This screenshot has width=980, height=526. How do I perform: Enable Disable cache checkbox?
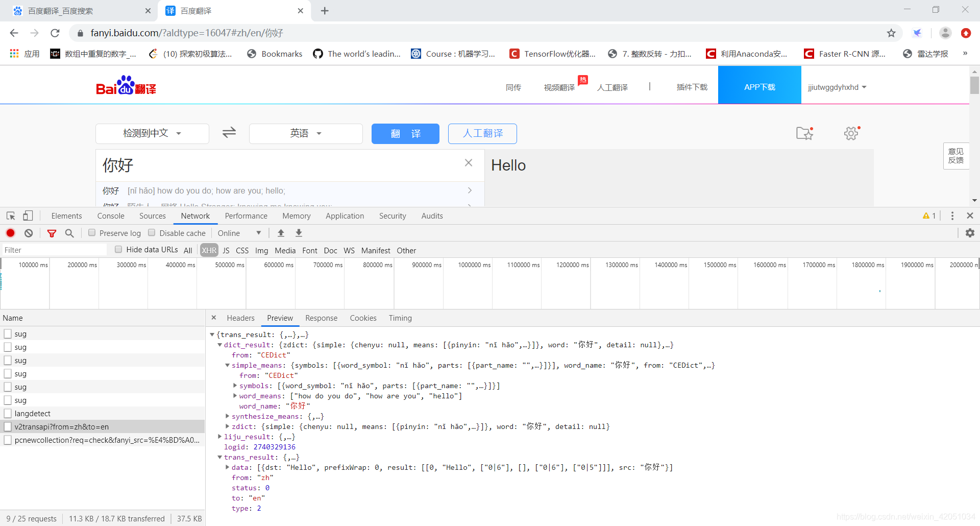[x=152, y=233]
